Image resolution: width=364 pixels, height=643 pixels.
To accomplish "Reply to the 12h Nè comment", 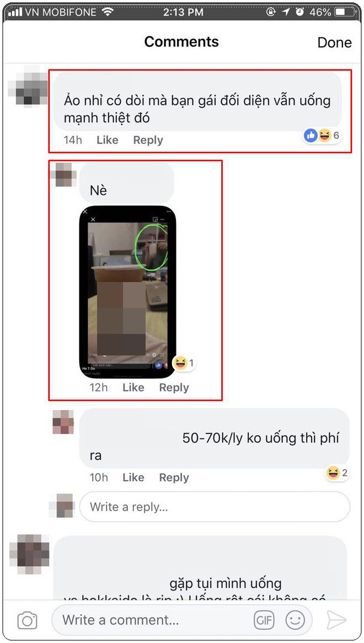I will click(x=174, y=387).
